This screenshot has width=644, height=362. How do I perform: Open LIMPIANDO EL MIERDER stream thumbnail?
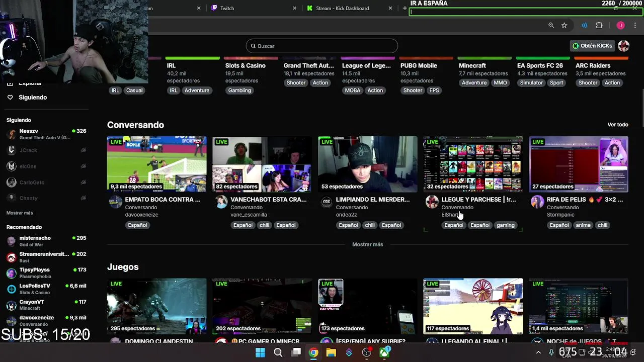click(x=368, y=164)
